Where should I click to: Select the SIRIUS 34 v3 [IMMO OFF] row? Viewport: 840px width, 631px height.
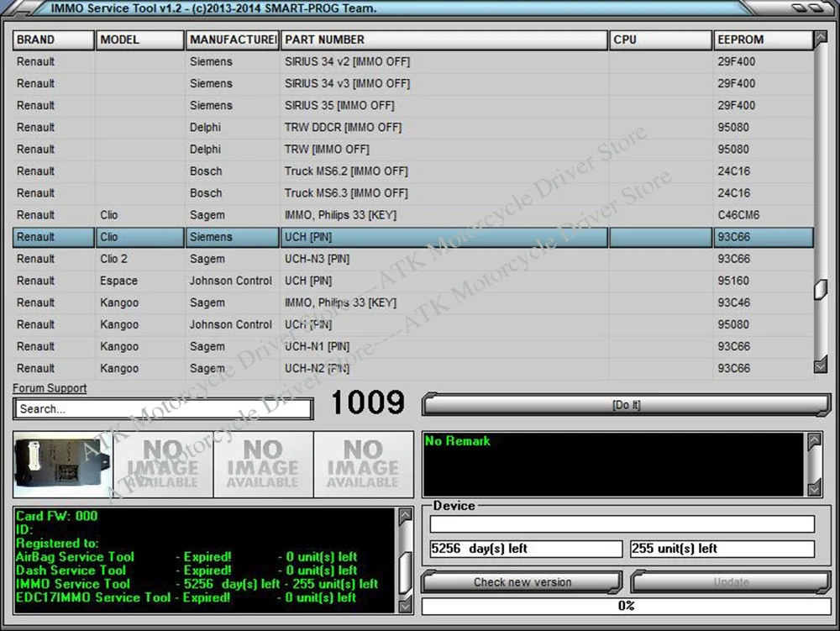point(413,83)
